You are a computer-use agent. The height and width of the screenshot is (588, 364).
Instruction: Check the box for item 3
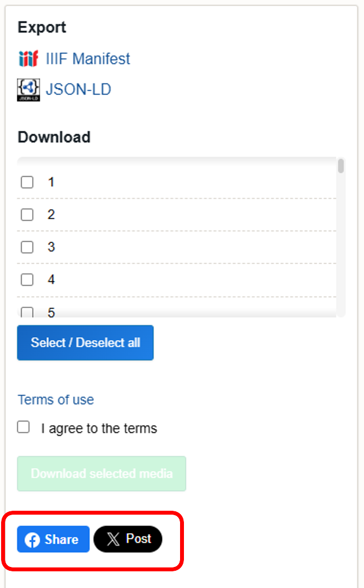[27, 247]
